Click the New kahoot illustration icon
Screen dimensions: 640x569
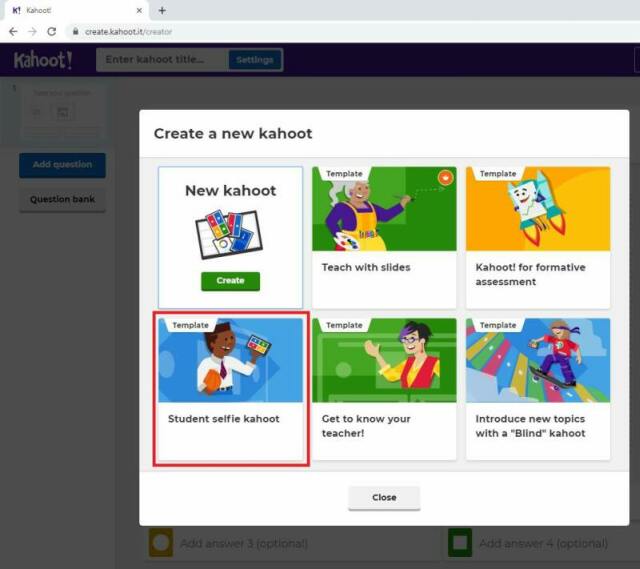[x=230, y=234]
